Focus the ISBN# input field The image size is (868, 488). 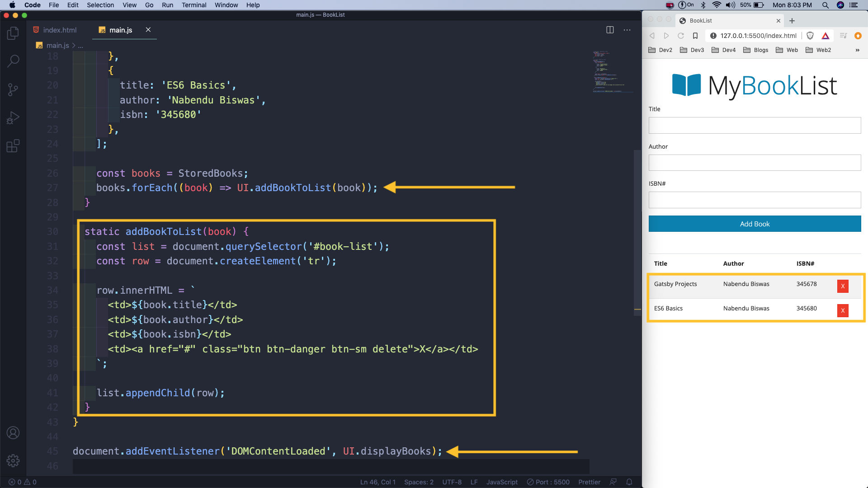pos(755,200)
